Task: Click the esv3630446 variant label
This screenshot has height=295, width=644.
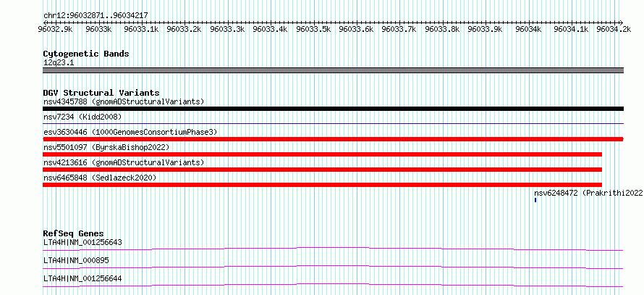Action: click(x=130, y=132)
